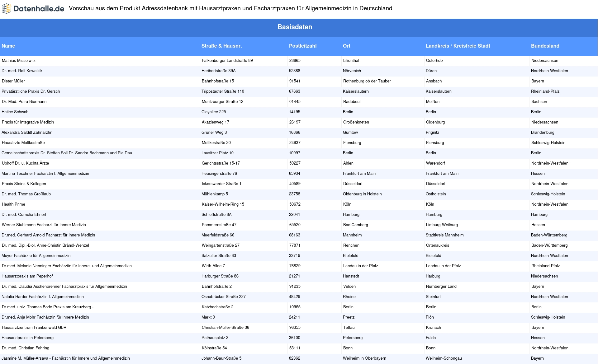Click Praxis für Integrative Medizin

[28, 122]
